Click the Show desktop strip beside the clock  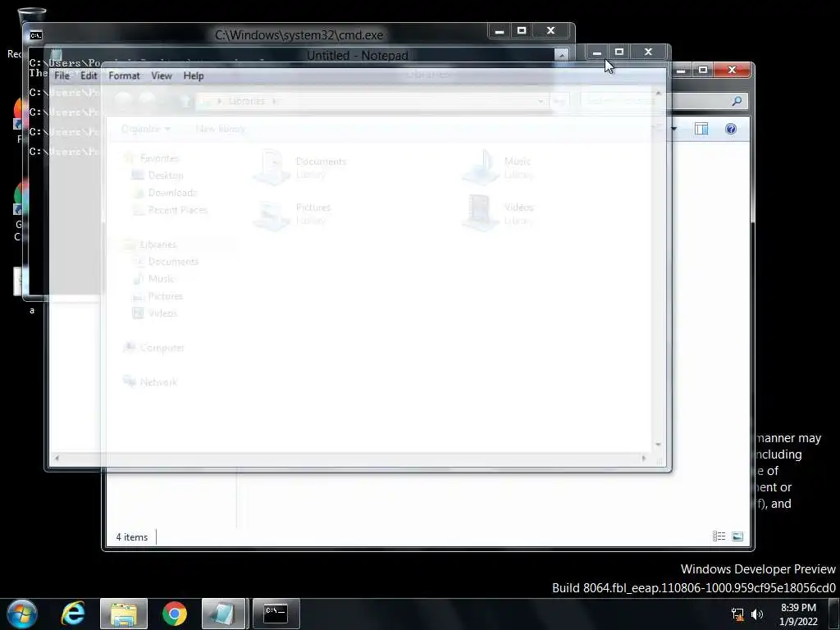[834, 614]
